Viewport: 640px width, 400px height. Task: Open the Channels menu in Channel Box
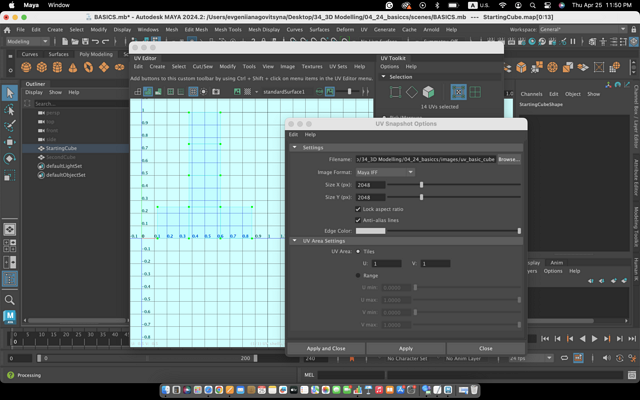tap(531, 94)
